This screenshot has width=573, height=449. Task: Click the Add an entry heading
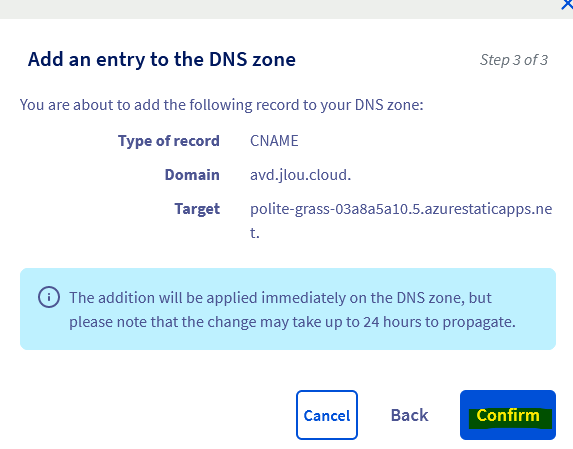(x=162, y=60)
